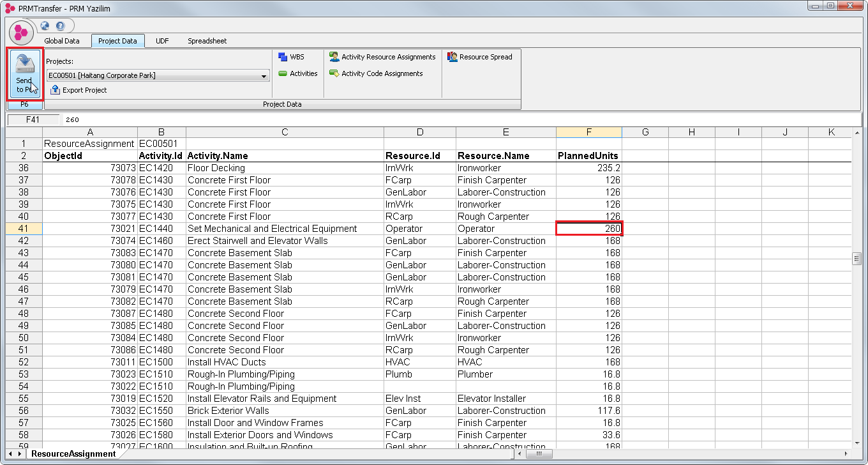Select column F header

coord(588,132)
